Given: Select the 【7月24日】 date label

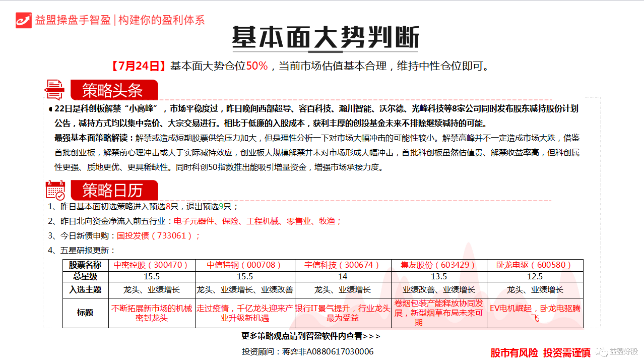Looking at the screenshot, I should tap(139, 66).
